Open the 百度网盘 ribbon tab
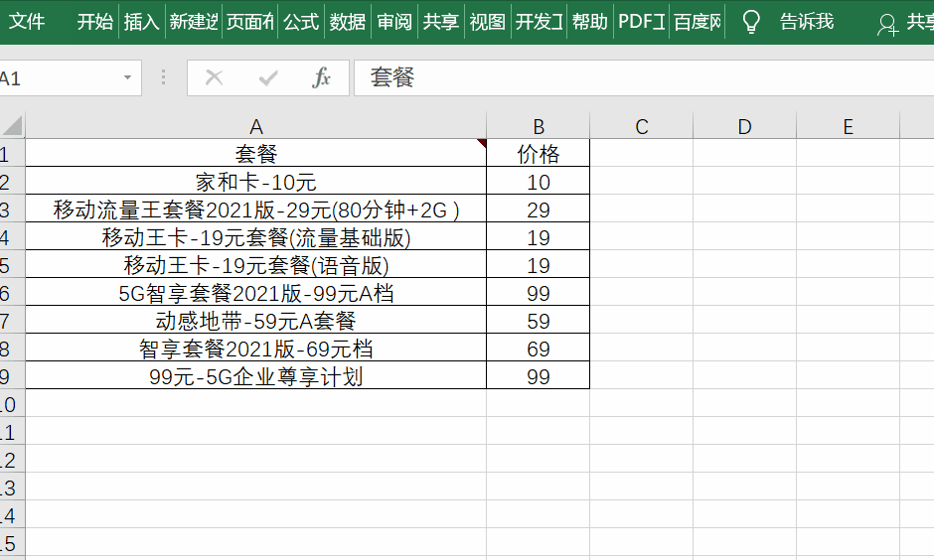The height and width of the screenshot is (560, 934). coord(698,22)
